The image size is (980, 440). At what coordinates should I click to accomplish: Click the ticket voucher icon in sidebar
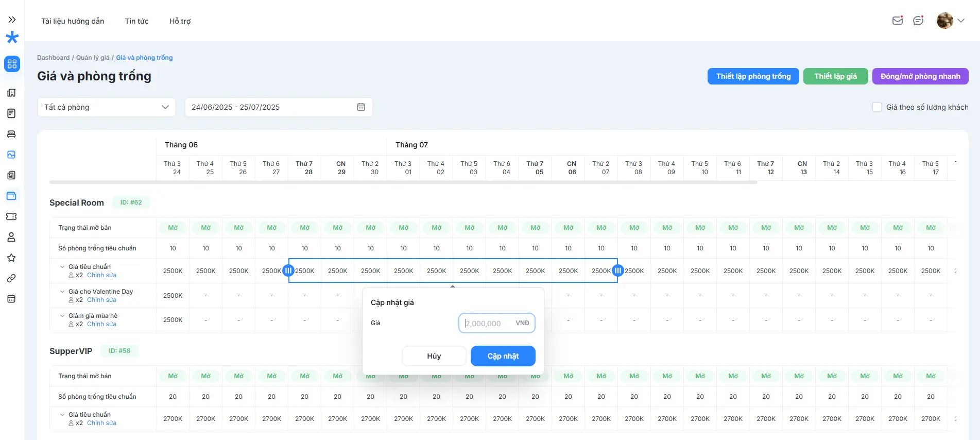click(x=11, y=216)
